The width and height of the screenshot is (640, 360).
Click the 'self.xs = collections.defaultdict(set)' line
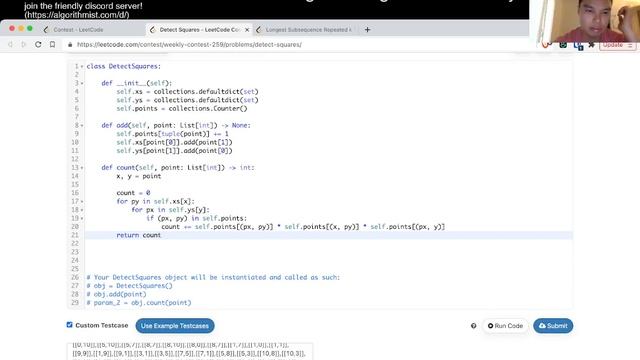pyautogui.click(x=187, y=91)
